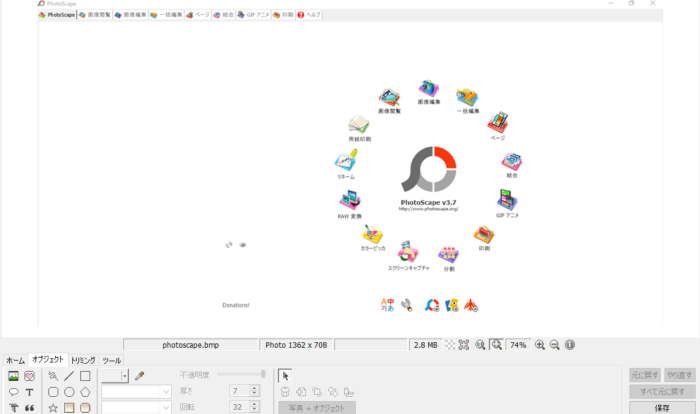Select the filled rounded square tool
The image size is (700, 414).
[85, 408]
